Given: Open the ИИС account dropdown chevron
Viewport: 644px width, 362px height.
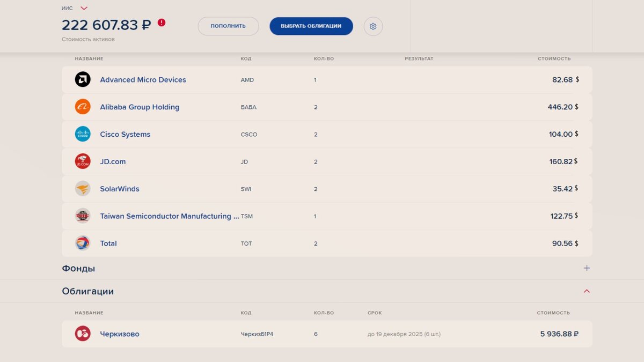Looking at the screenshot, I should pyautogui.click(x=84, y=9).
